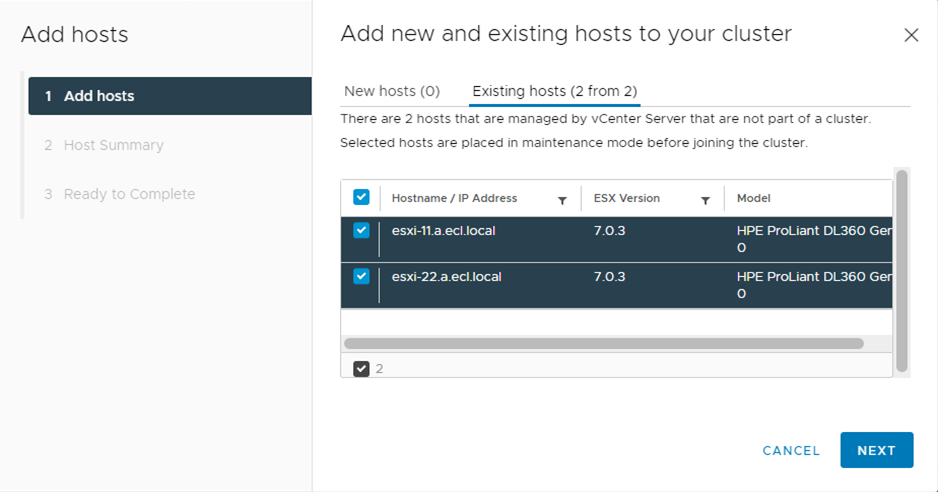Viewport: 938px width, 492px height.
Task: Select the Existing hosts (2 from 2) tab
Action: point(554,91)
